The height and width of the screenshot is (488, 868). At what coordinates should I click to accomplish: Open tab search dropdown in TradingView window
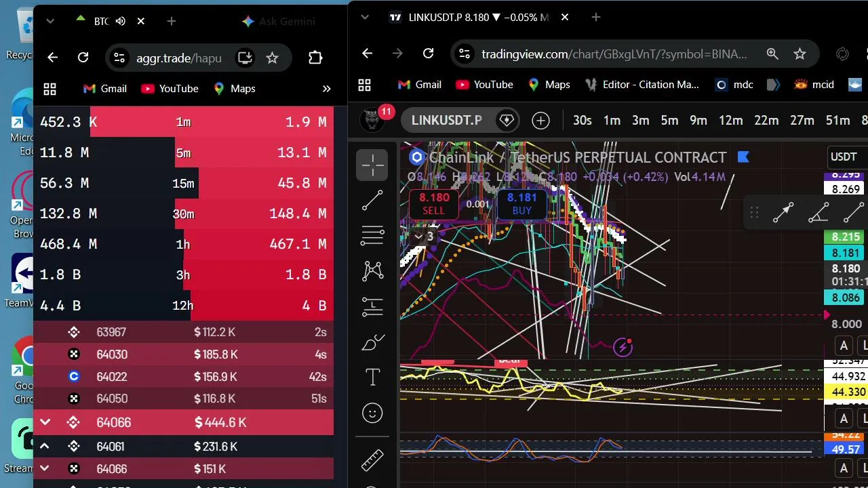[365, 17]
